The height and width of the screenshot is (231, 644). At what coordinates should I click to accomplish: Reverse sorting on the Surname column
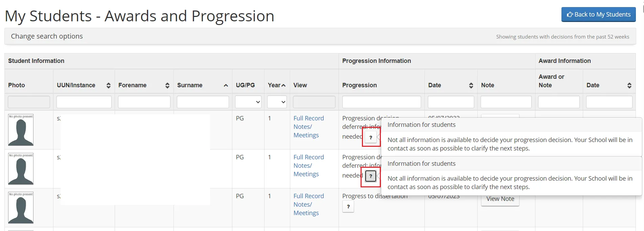click(226, 85)
